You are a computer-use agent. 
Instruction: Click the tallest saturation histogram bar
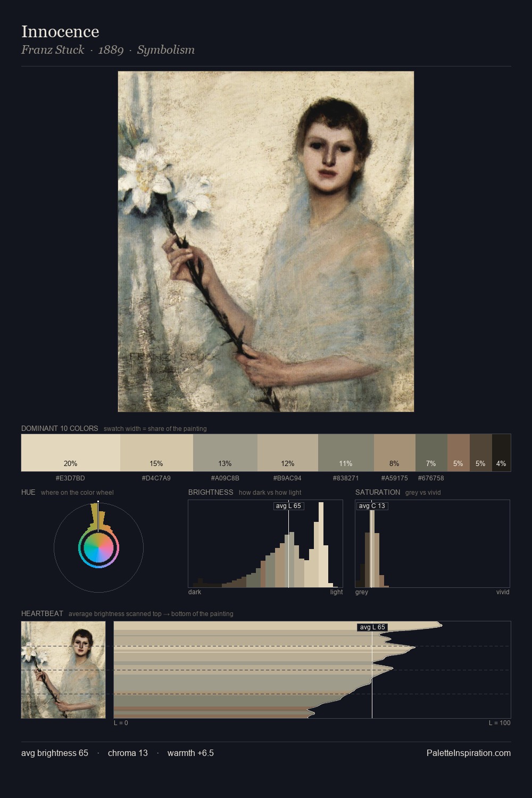point(372,545)
